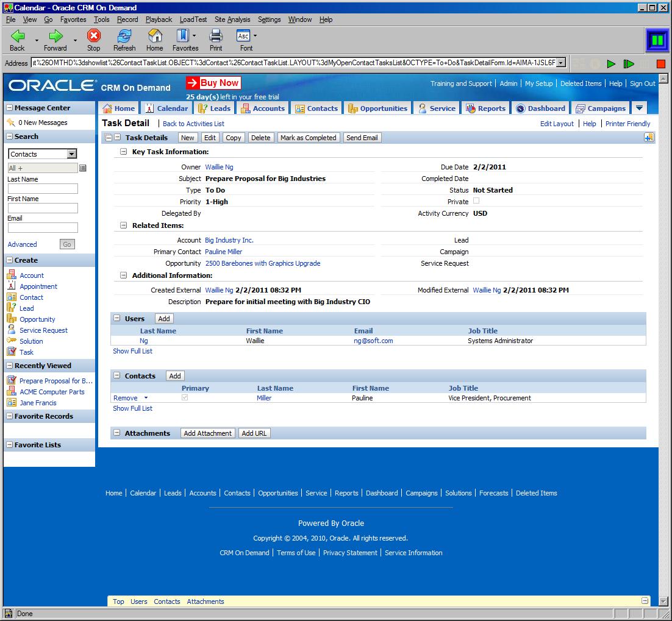Click the Font toolbar icon
The image size is (672, 621).
pos(243,35)
